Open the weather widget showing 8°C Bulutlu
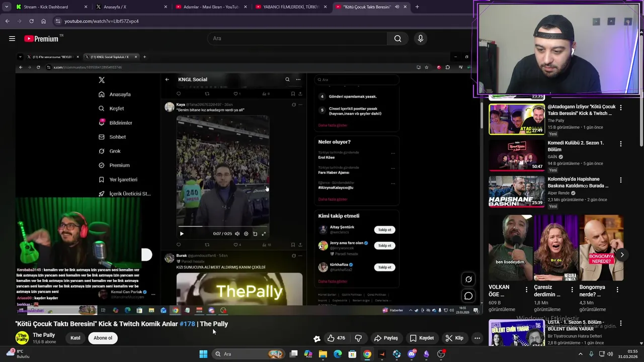Viewport: 644px width, 362px height. pos(18,354)
